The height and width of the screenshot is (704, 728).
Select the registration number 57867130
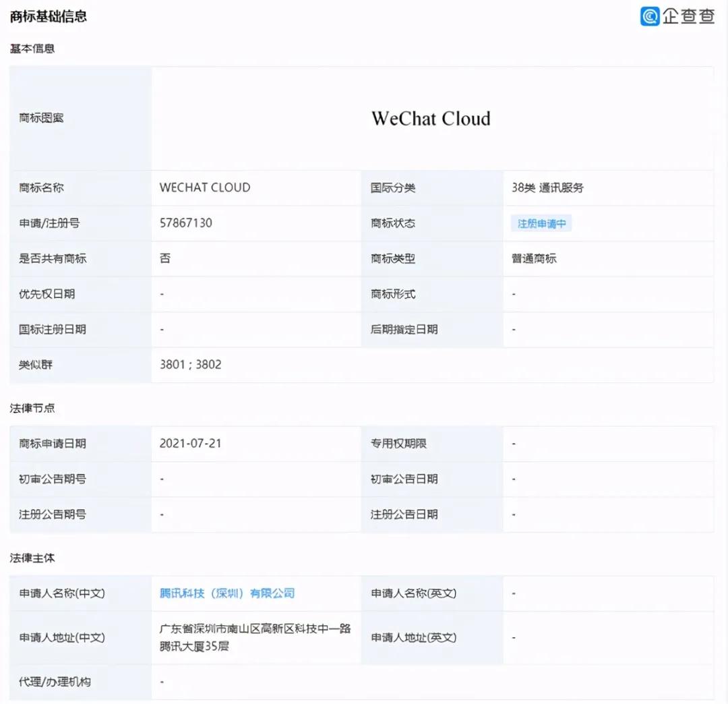pyautogui.click(x=185, y=223)
